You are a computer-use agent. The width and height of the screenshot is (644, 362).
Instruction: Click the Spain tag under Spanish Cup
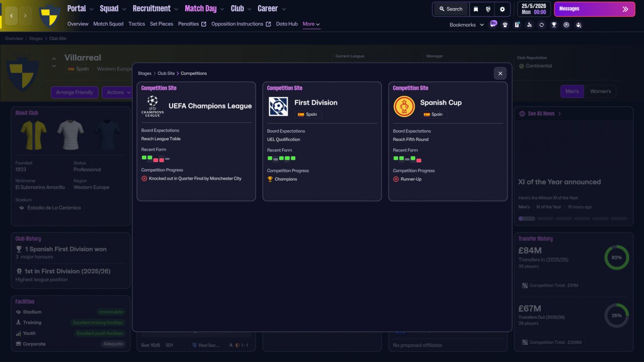pyautogui.click(x=434, y=115)
